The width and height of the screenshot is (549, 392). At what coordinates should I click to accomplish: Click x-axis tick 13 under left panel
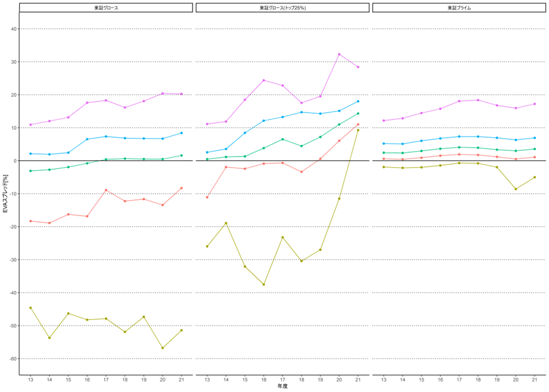click(x=30, y=380)
